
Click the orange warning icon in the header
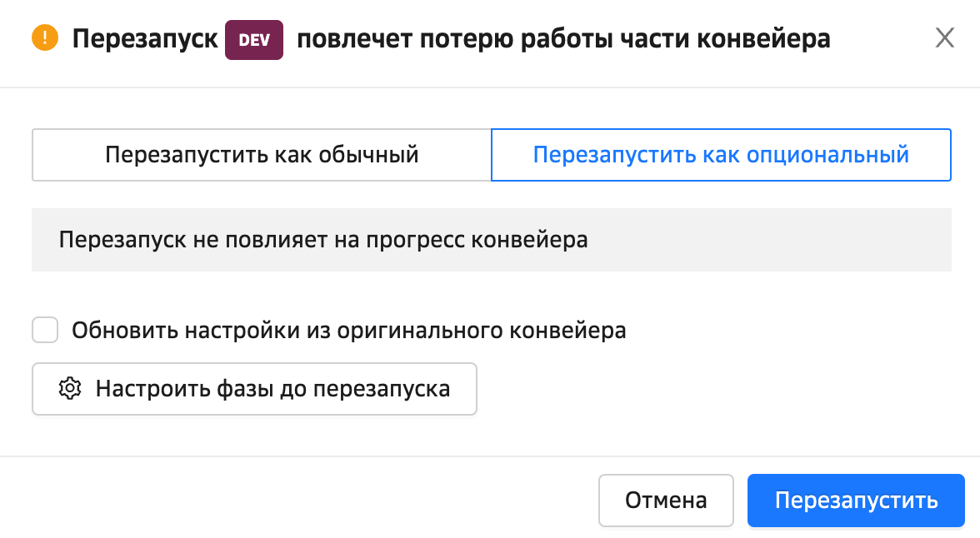coord(44,38)
